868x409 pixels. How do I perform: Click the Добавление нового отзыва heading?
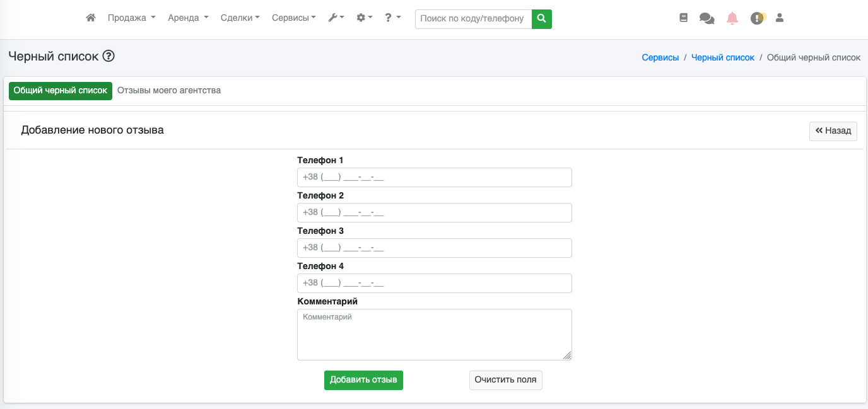pyautogui.click(x=93, y=130)
